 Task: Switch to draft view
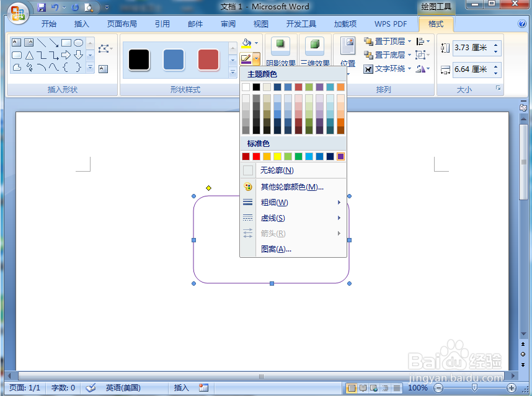tap(397, 387)
